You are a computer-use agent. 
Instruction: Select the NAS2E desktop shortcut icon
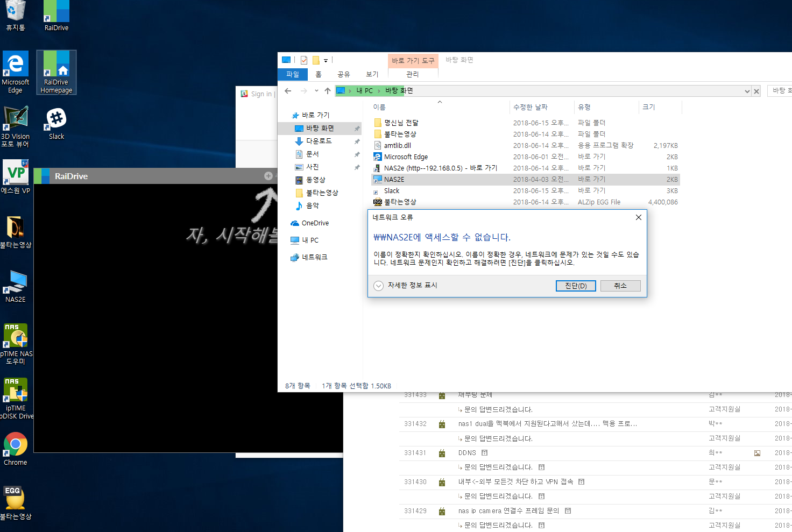click(x=16, y=286)
